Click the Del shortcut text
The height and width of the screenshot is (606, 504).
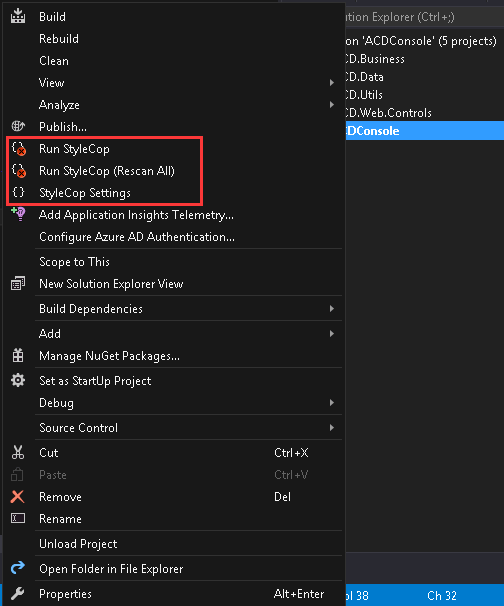pyautogui.click(x=282, y=497)
